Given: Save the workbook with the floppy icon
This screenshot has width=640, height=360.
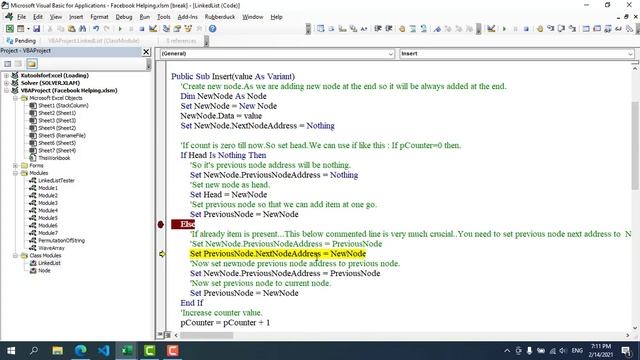Looking at the screenshot, I should (x=36, y=29).
